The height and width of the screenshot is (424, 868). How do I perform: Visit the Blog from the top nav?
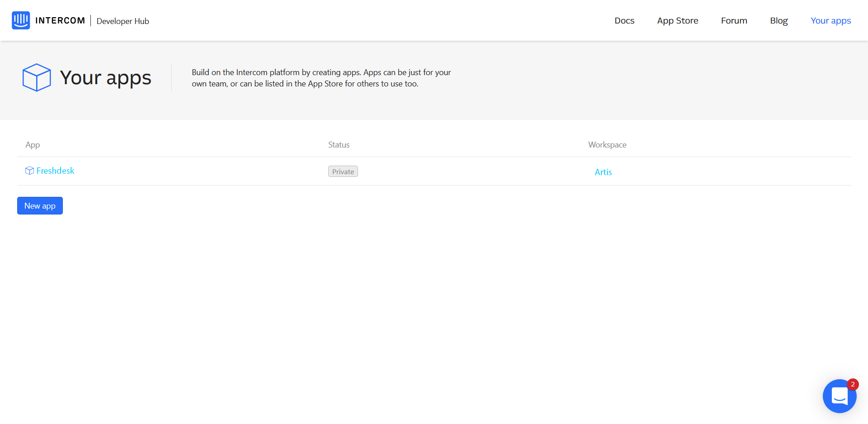[x=778, y=21]
